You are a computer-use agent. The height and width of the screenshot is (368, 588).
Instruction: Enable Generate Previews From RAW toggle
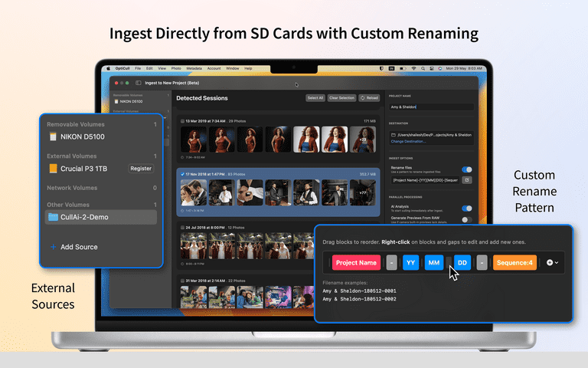tap(467, 220)
